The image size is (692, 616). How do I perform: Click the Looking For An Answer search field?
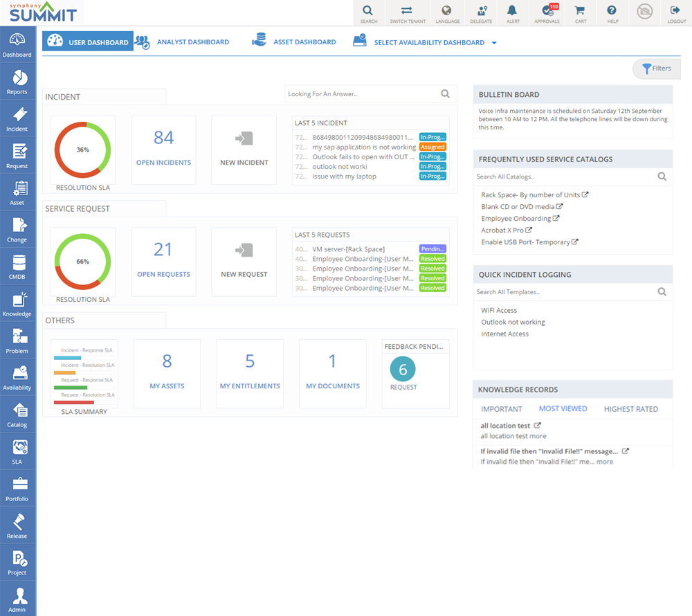point(362,94)
